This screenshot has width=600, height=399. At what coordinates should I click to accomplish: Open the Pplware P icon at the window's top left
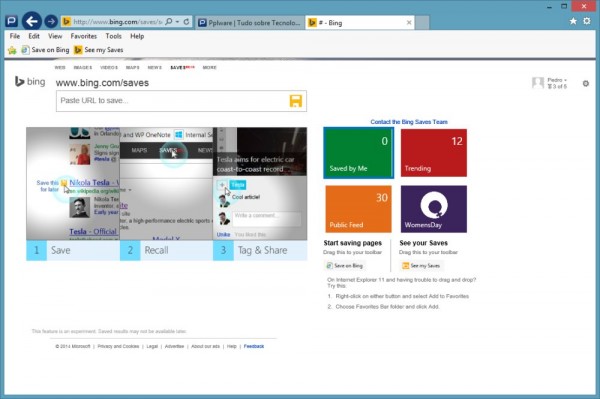tap(11, 21)
